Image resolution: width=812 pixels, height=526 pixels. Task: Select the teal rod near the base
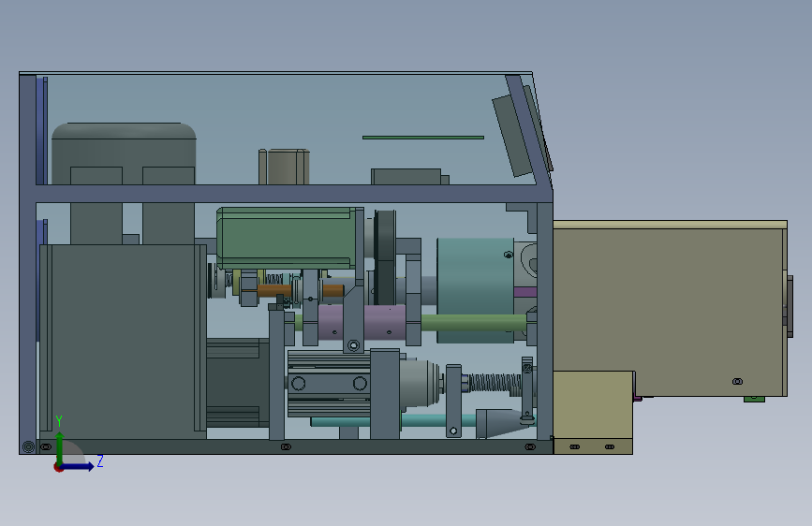[393, 421]
